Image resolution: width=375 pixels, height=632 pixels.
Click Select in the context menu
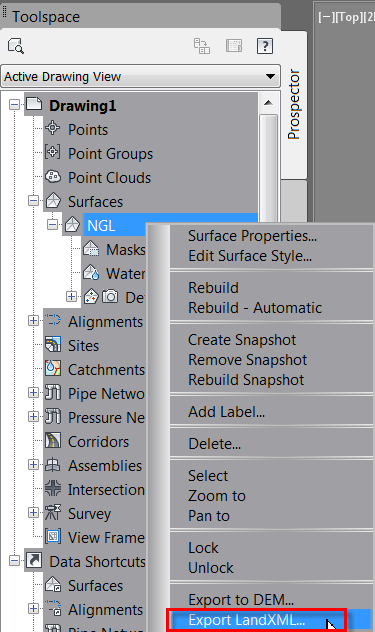pos(208,476)
